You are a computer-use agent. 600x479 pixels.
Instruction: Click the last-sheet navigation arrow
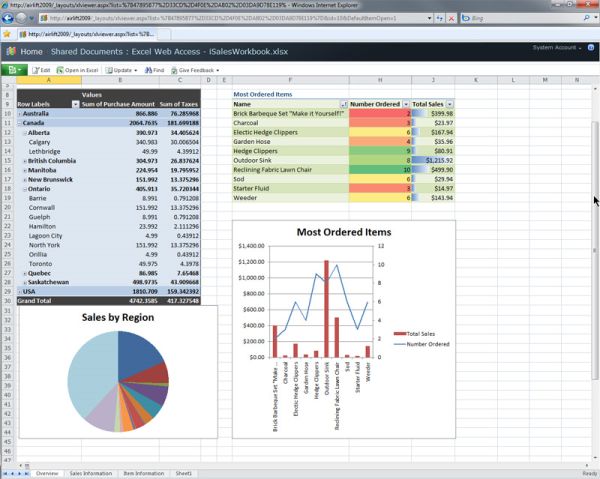(x=26, y=474)
